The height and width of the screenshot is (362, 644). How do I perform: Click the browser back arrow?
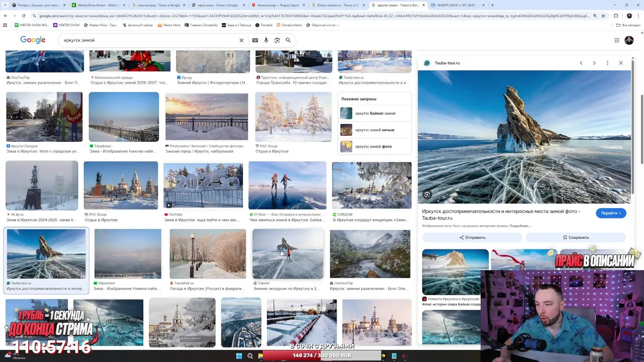[x=6, y=16]
